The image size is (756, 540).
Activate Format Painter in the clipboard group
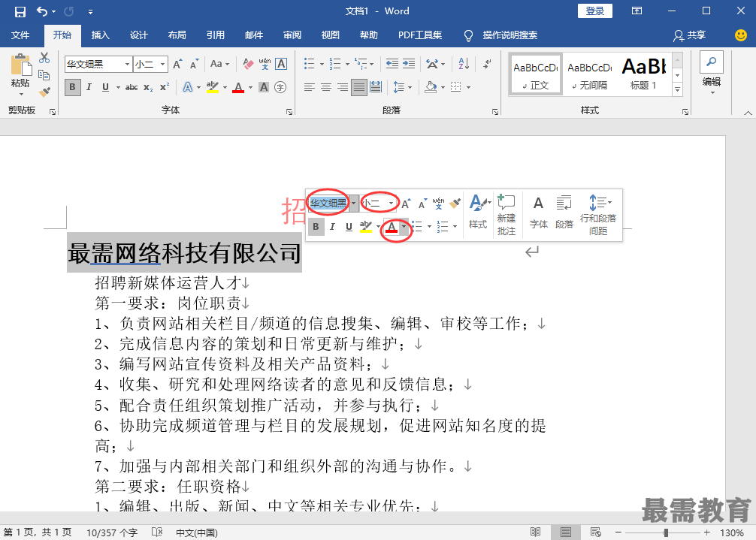pyautogui.click(x=44, y=92)
